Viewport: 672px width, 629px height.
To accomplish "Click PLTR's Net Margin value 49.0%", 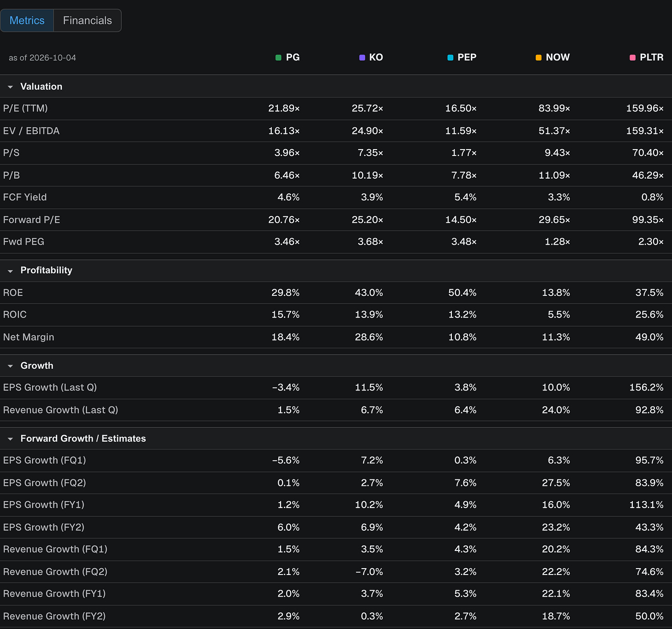I will click(649, 337).
